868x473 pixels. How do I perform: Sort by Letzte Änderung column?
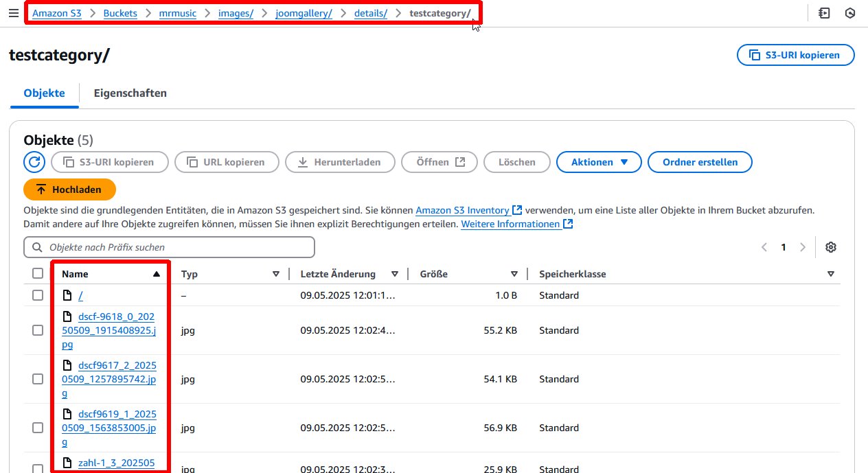pyautogui.click(x=395, y=274)
